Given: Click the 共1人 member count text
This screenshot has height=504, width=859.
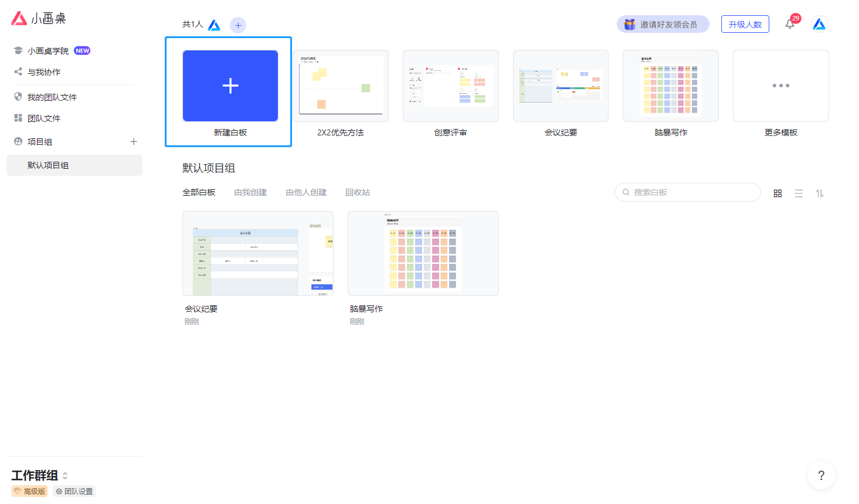Looking at the screenshot, I should click(192, 24).
